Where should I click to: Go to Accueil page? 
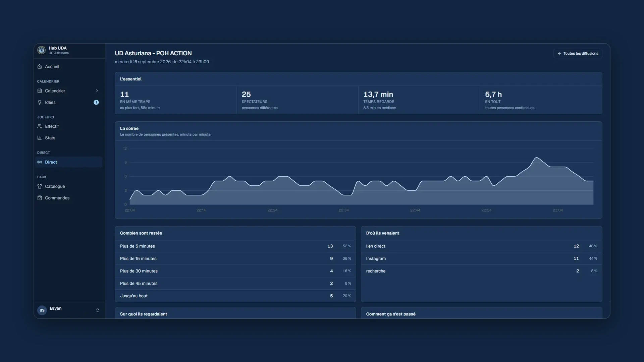(x=69, y=67)
